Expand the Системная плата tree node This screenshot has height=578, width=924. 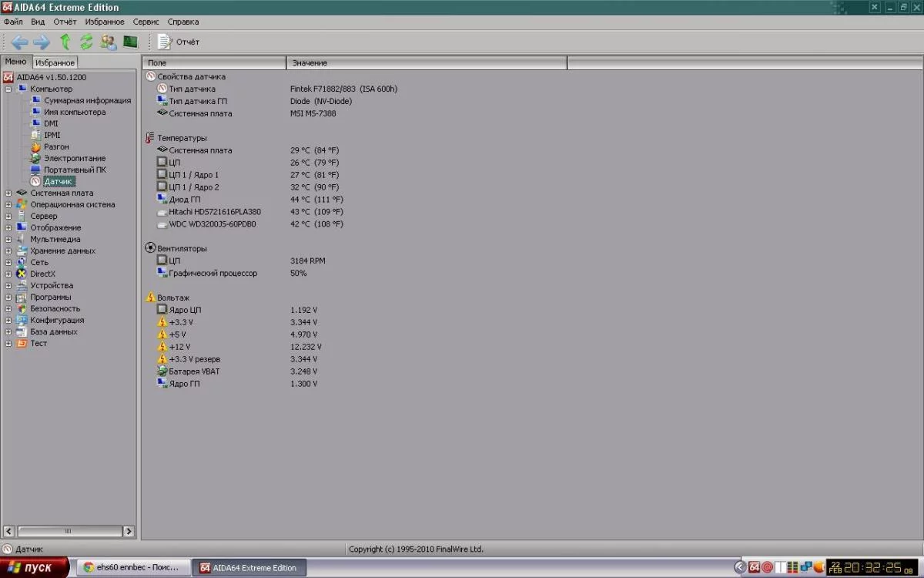point(8,193)
